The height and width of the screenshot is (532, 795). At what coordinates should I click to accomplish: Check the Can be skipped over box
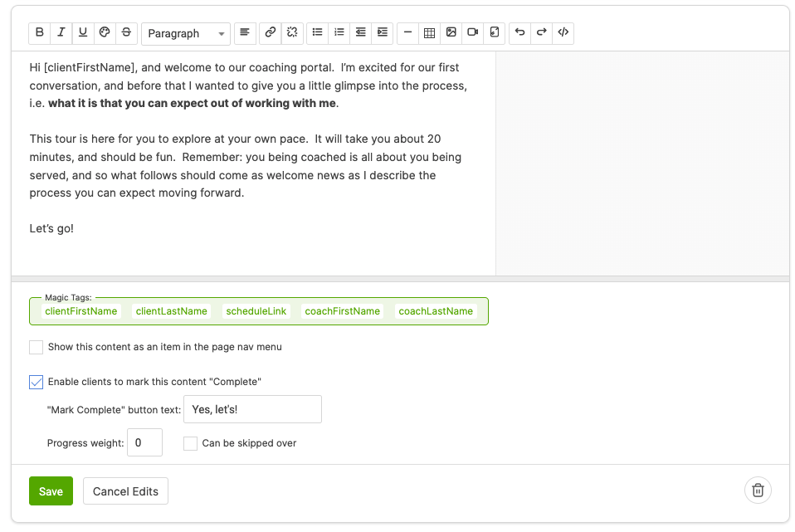(190, 443)
